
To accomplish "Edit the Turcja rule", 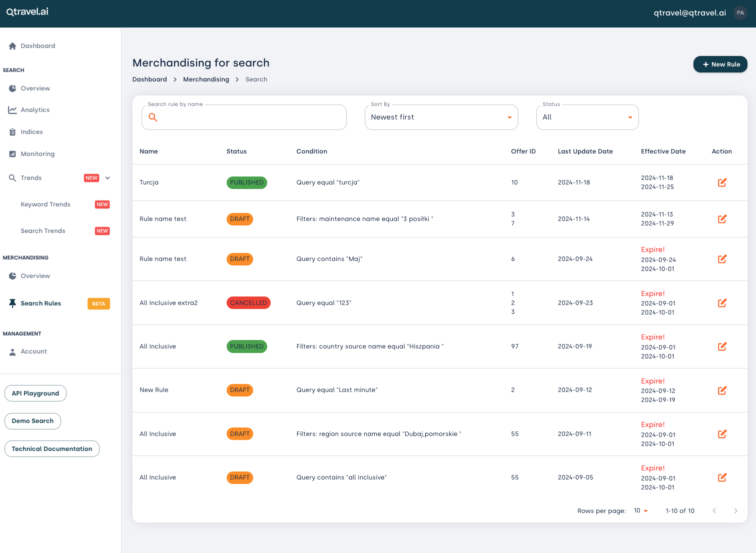I will coord(722,182).
